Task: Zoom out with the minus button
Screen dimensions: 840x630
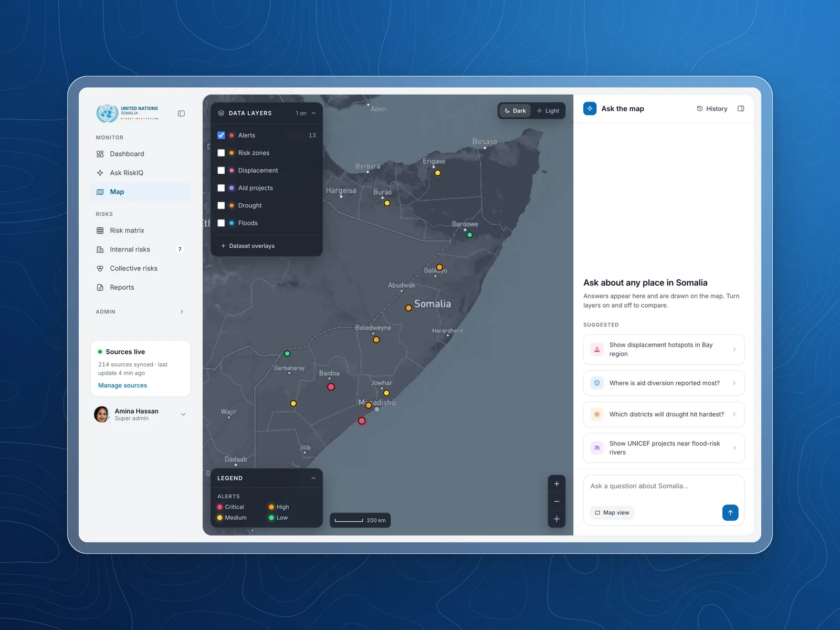Action: pyautogui.click(x=556, y=501)
